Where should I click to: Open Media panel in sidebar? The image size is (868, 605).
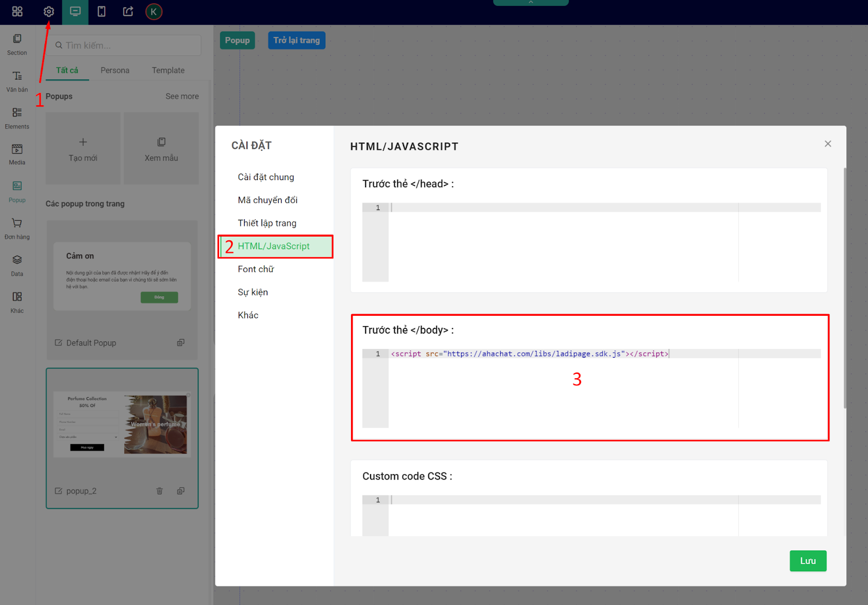pos(17,155)
